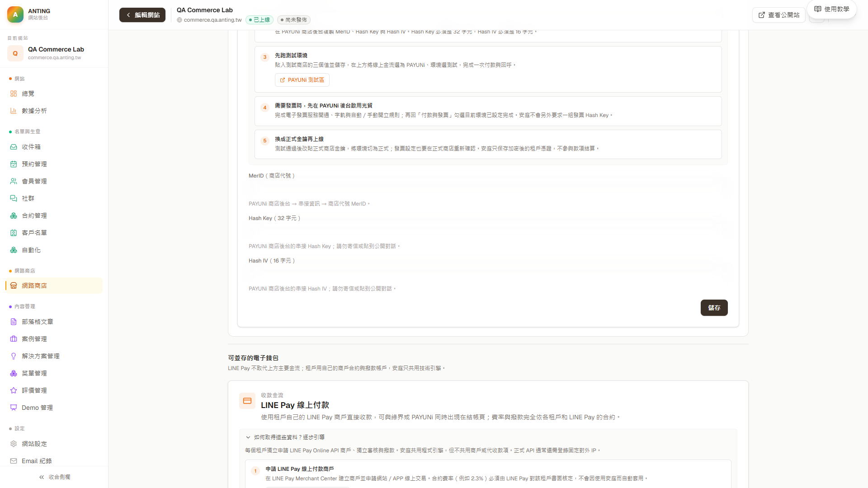Go back via 編輯網站 button

[x=142, y=15]
